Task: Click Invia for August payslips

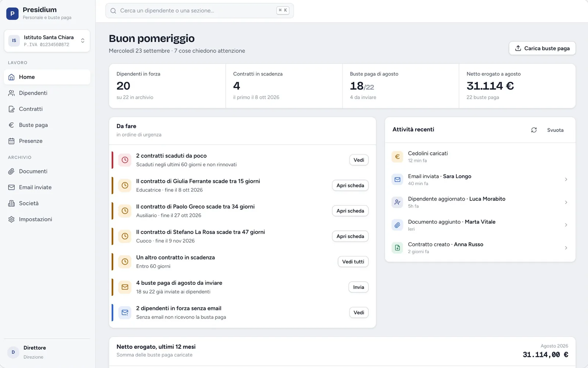Action: pyautogui.click(x=358, y=287)
